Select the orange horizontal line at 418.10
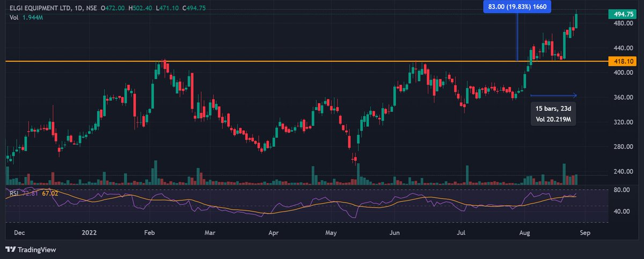 (x=307, y=61)
